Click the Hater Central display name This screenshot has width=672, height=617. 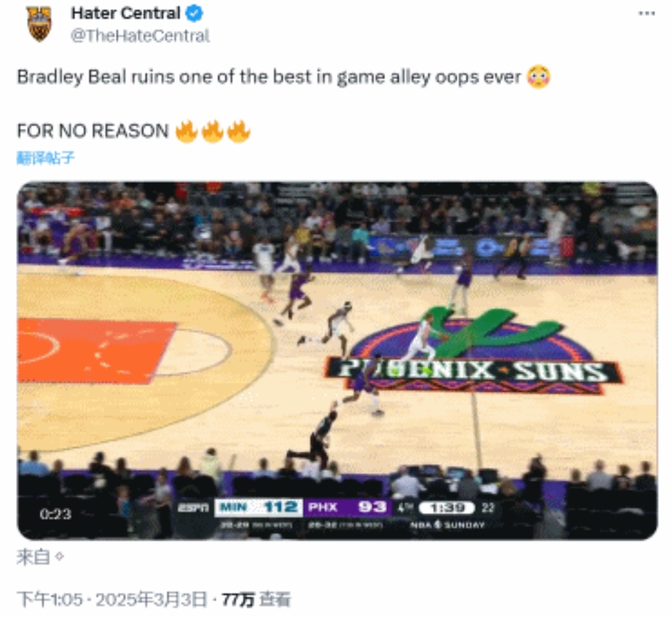click(125, 13)
